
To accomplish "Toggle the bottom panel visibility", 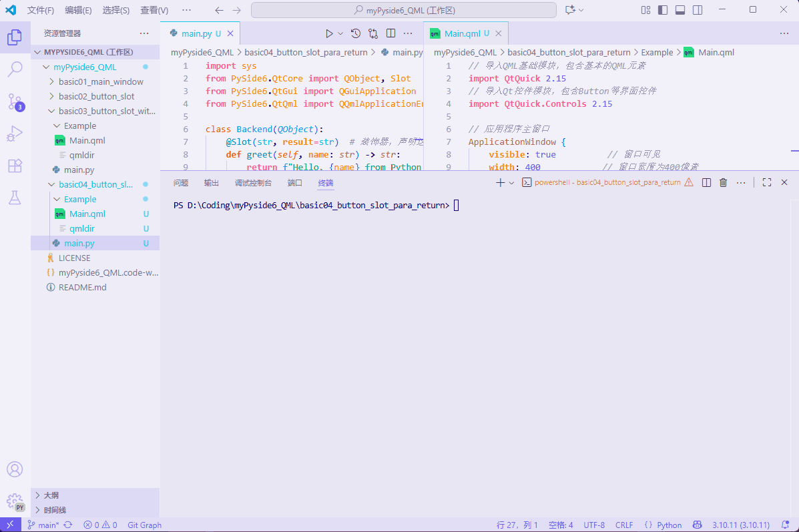I will (680, 10).
